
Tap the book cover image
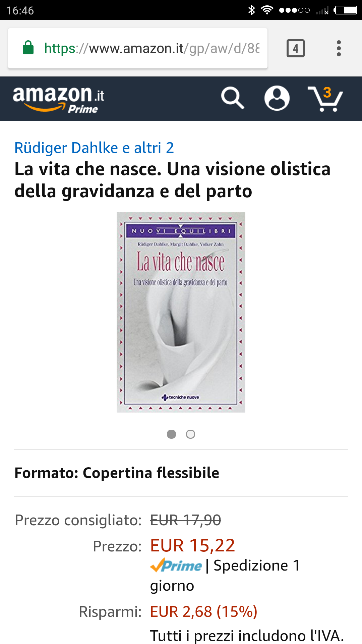pos(181,312)
